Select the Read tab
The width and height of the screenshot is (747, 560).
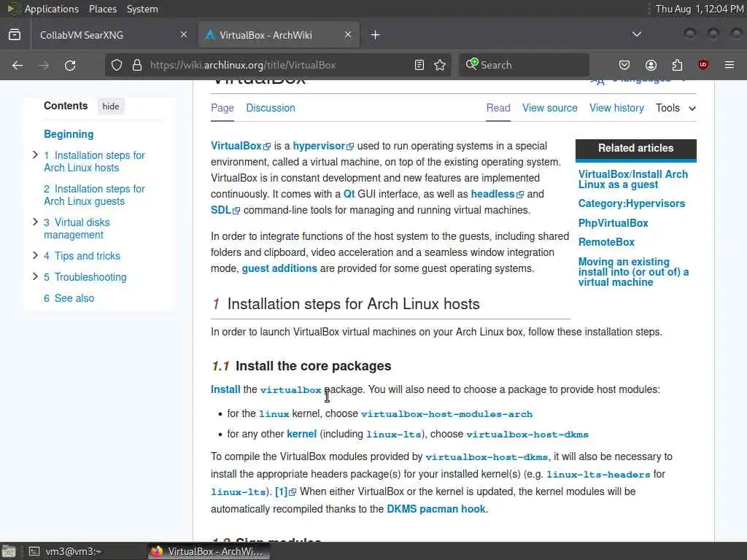click(x=498, y=108)
